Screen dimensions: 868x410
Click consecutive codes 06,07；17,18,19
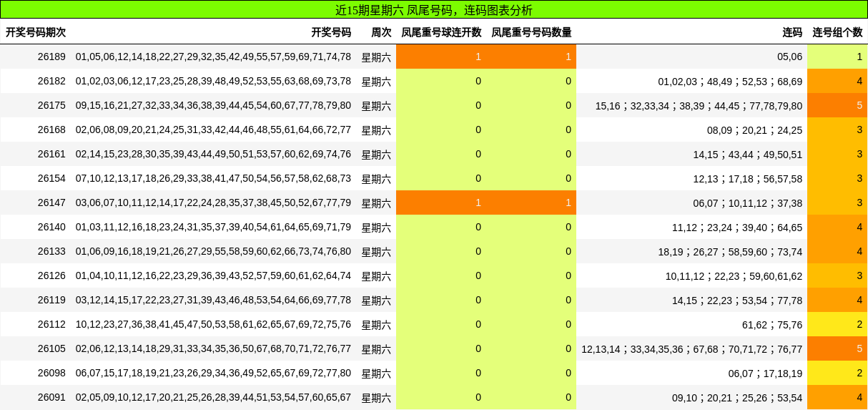766,373
